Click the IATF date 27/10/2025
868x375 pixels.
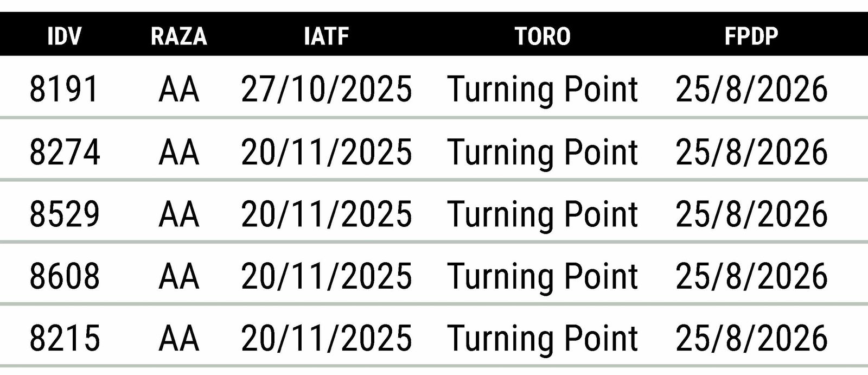tap(327, 89)
